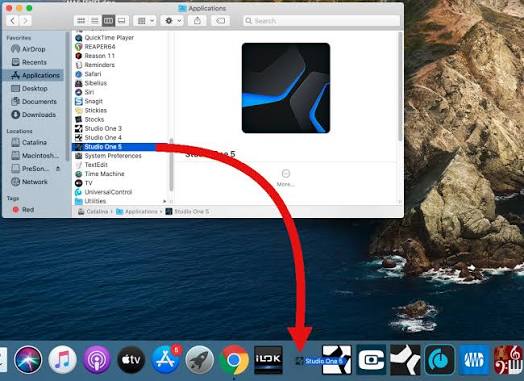Open Notion music notation icon in Dock
Screen dimensions: 524x381
click(508, 360)
